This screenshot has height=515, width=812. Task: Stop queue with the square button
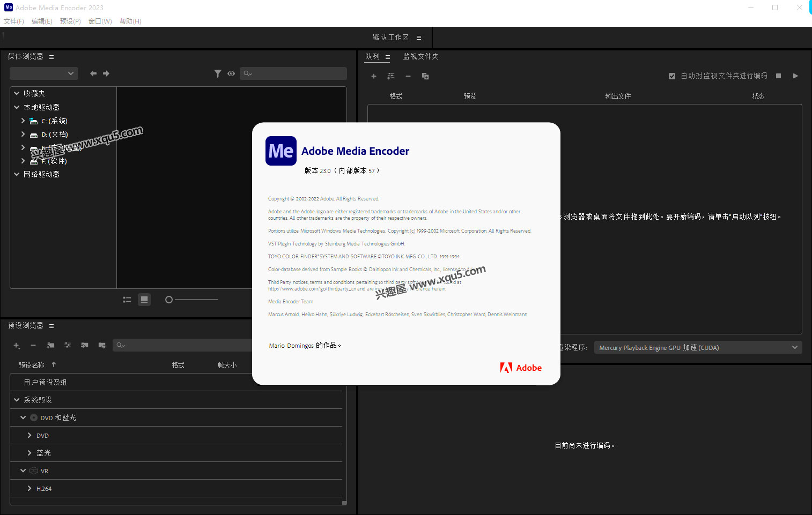click(x=779, y=76)
